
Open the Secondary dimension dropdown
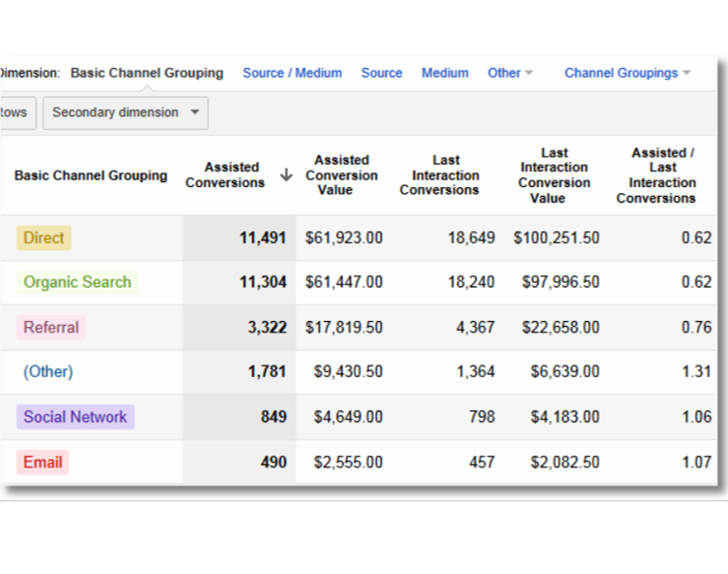point(126,112)
